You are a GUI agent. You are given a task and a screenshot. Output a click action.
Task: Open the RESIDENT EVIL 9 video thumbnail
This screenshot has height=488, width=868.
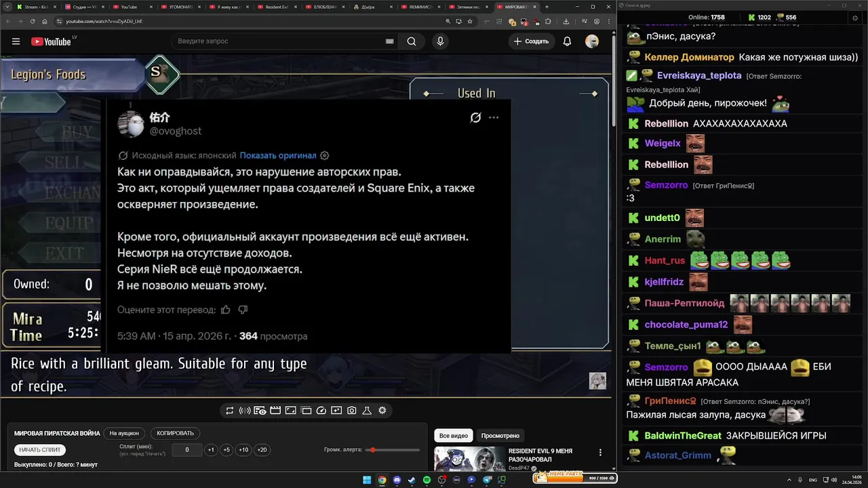point(469,459)
